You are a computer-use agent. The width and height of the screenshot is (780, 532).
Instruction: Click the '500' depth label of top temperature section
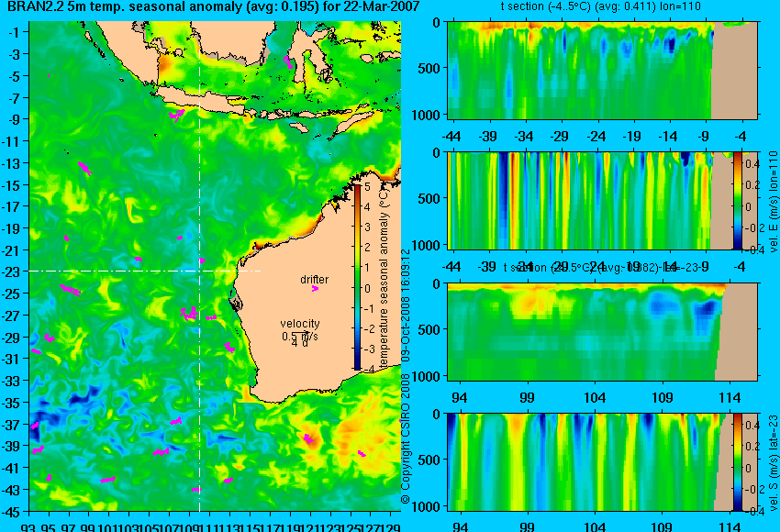pos(429,69)
